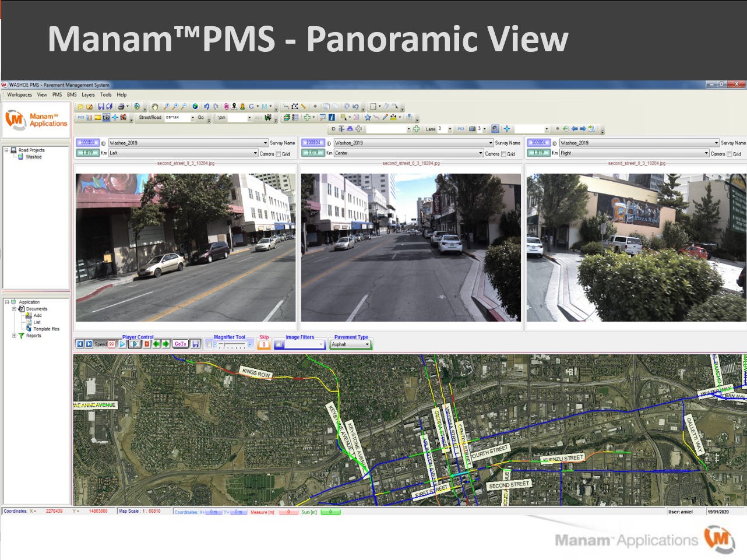The height and width of the screenshot is (560, 747).
Task: Click the Play button in Player Control
Action: tap(122, 344)
